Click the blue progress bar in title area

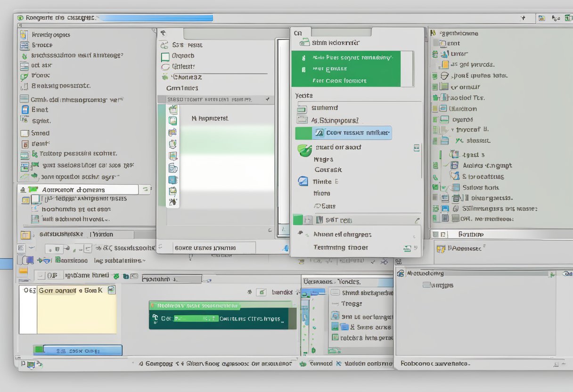(x=156, y=18)
